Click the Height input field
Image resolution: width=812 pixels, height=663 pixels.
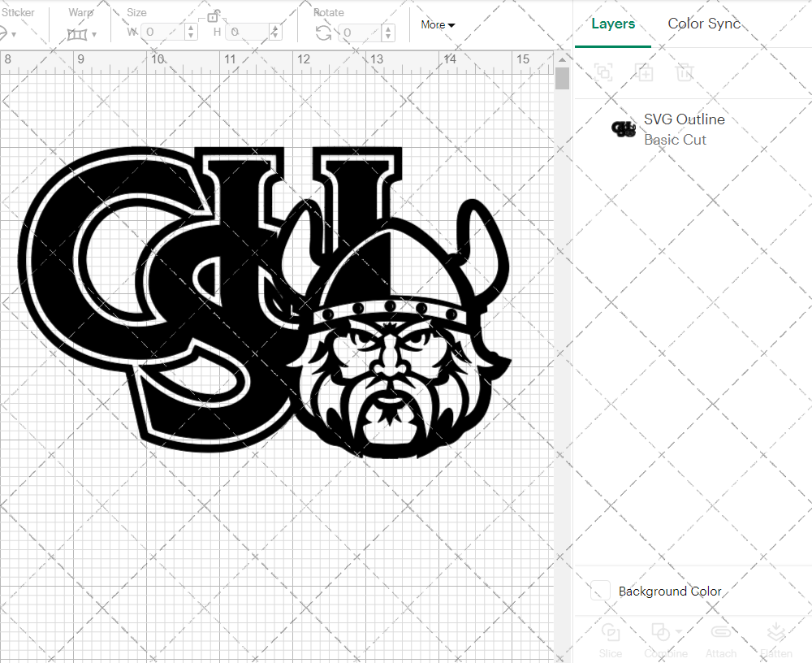pos(248,32)
